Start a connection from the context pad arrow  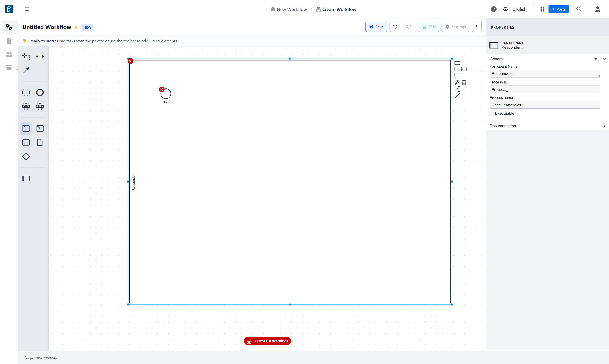[x=457, y=96]
